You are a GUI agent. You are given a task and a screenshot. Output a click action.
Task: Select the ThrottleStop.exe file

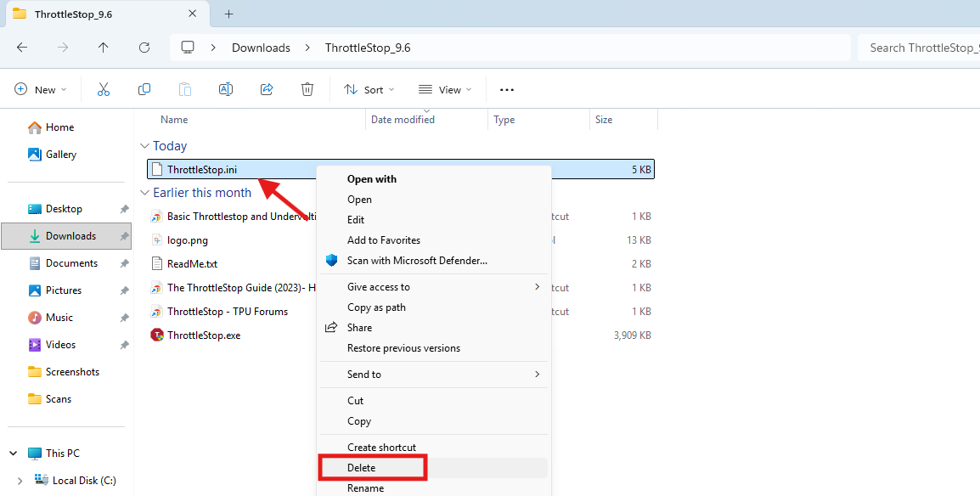204,335
